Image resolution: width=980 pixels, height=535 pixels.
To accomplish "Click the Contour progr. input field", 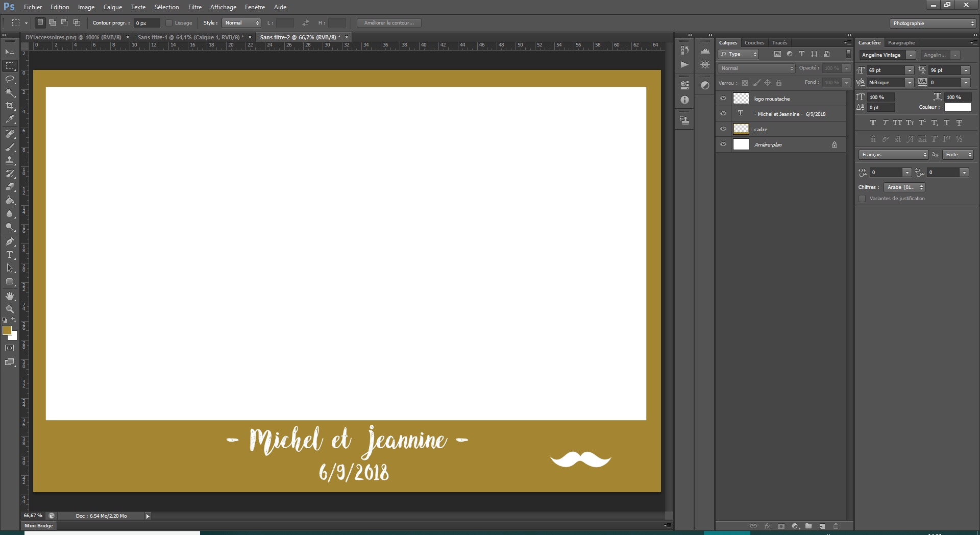I will coord(146,23).
